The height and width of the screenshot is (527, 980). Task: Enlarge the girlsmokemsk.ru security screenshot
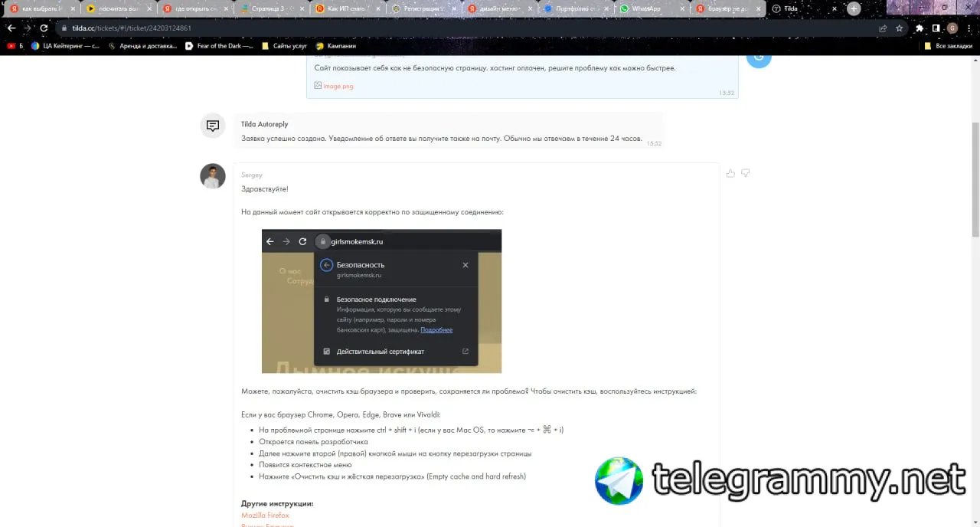point(381,301)
